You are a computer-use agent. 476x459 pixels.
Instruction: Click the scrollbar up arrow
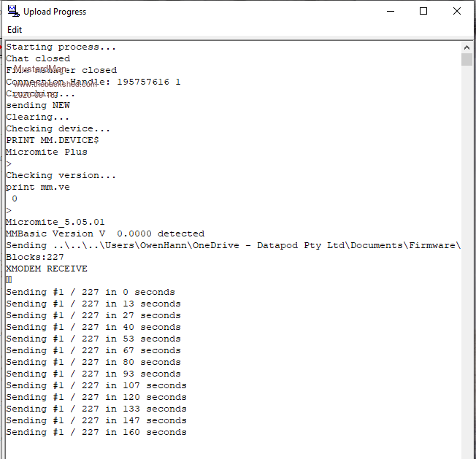pyautogui.click(x=467, y=46)
